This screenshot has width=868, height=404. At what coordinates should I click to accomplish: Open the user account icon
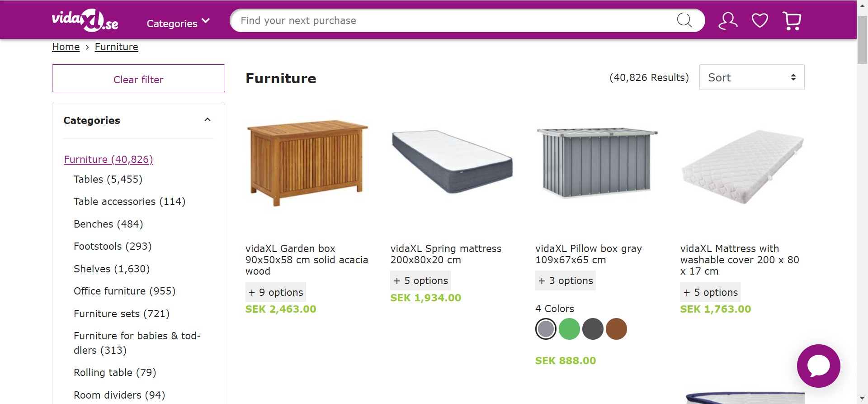click(x=728, y=21)
